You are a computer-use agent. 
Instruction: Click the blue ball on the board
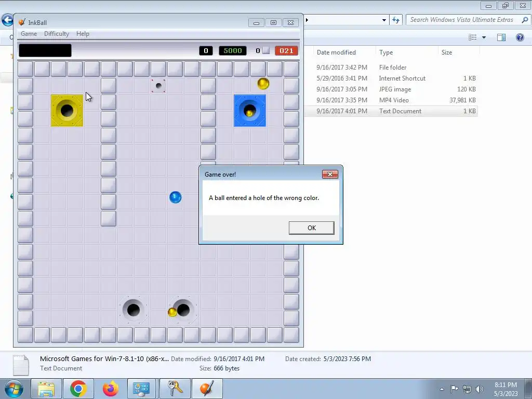tap(176, 197)
